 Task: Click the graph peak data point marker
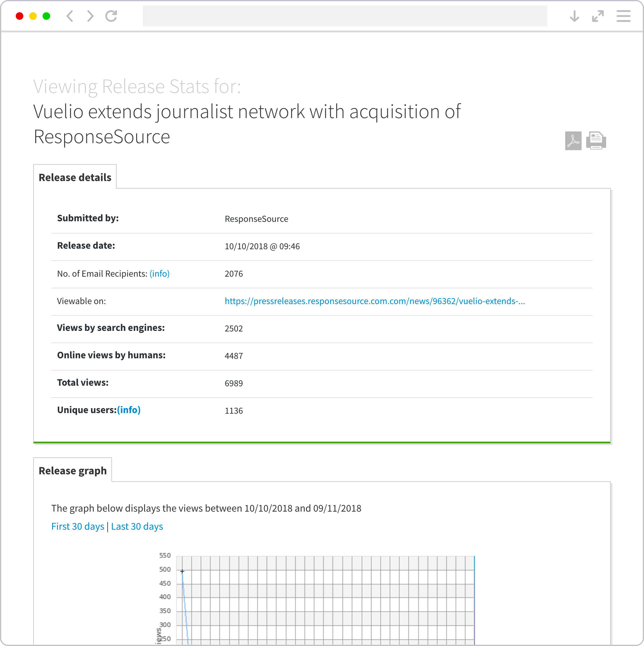tap(182, 571)
